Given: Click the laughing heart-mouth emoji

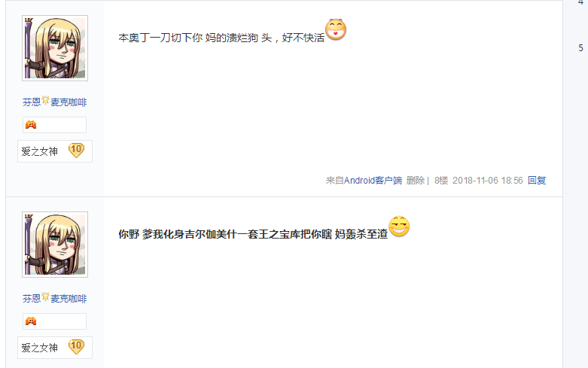Looking at the screenshot, I should (336, 29).
